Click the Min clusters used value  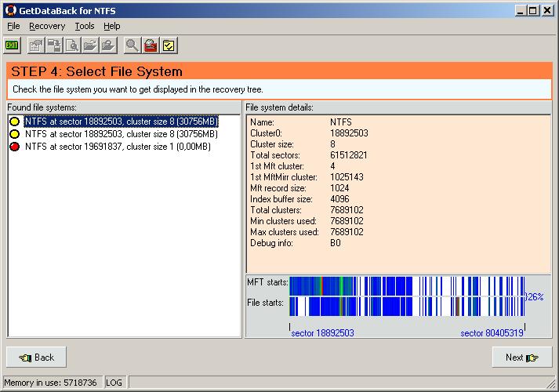(347, 221)
